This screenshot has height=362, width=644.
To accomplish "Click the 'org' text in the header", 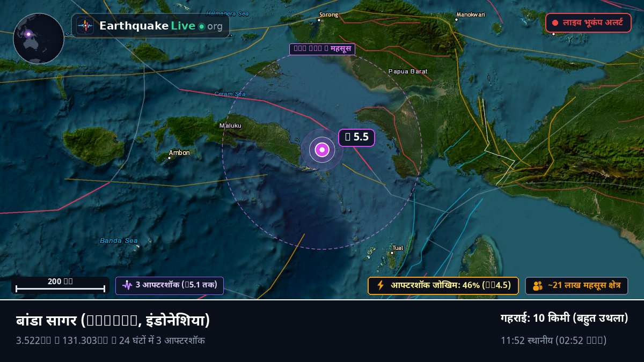I will point(215,26).
